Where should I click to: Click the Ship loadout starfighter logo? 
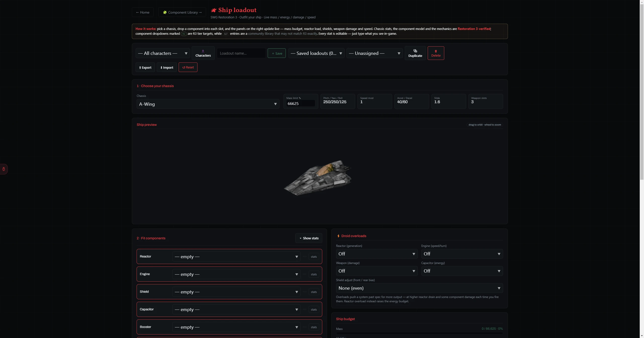[x=214, y=10]
